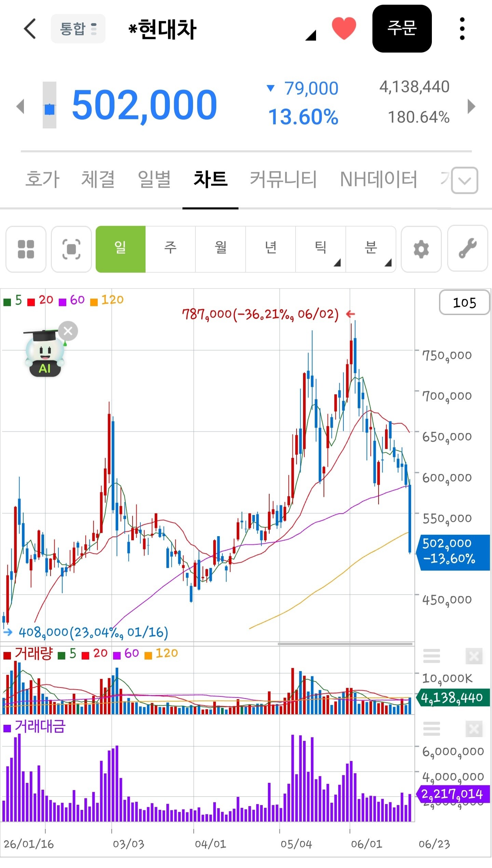
Task: Tap the AI graduate mascot icon
Action: pos(44,353)
